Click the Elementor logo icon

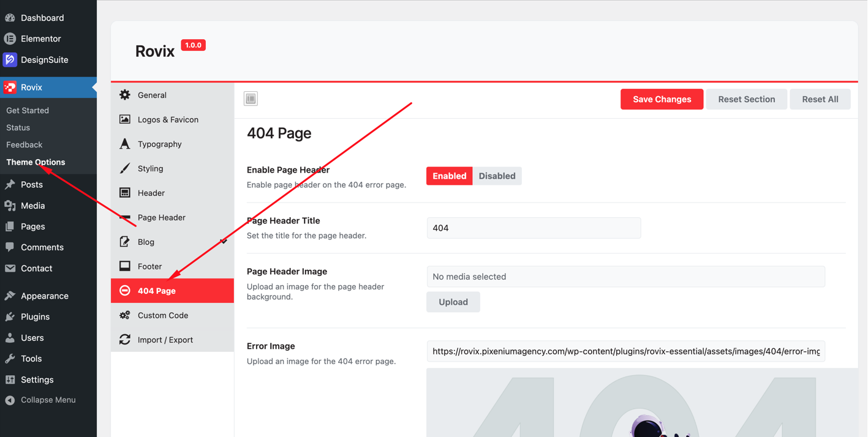click(10, 39)
